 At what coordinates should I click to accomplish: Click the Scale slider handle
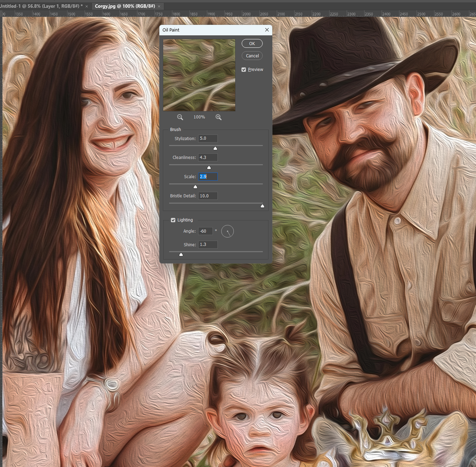tap(195, 187)
